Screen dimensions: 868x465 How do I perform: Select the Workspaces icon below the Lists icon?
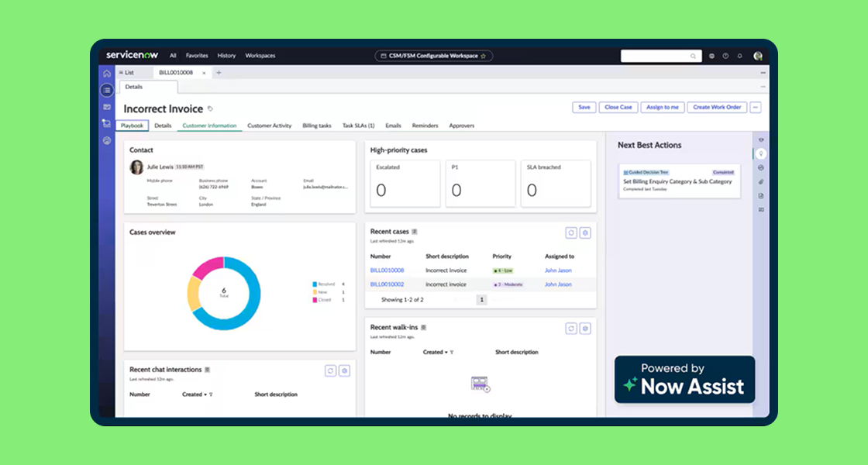(106, 108)
